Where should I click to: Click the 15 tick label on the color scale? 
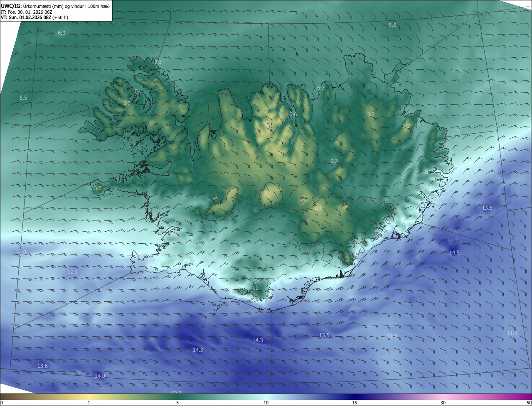(x=355, y=403)
